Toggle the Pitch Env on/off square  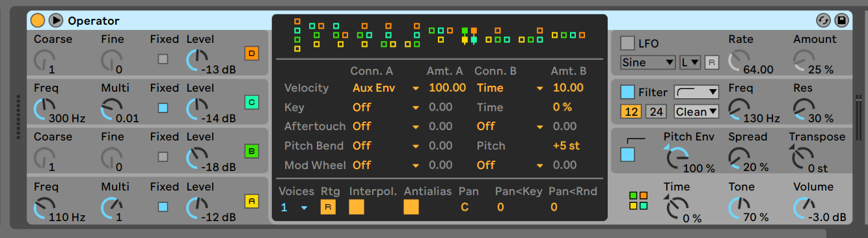tap(627, 154)
